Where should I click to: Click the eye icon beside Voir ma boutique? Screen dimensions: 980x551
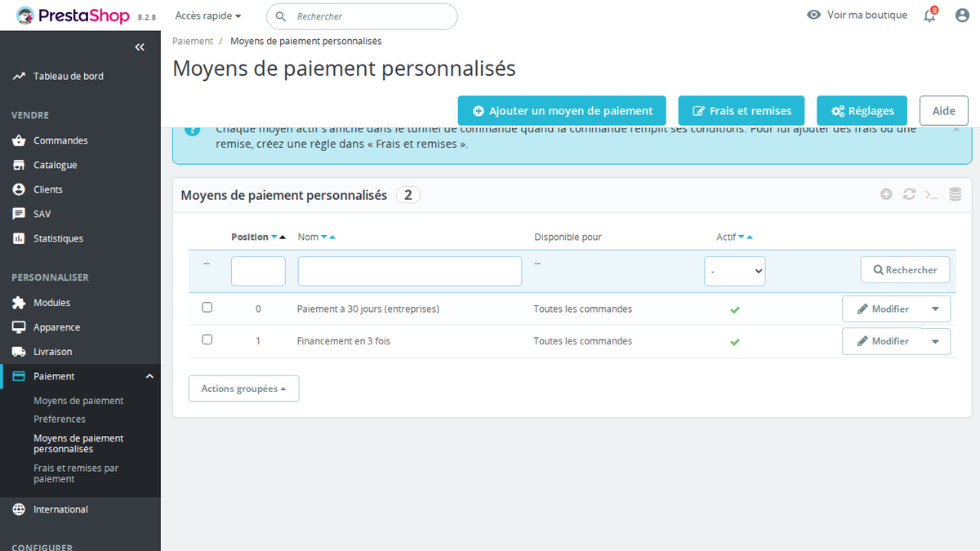click(x=813, y=15)
